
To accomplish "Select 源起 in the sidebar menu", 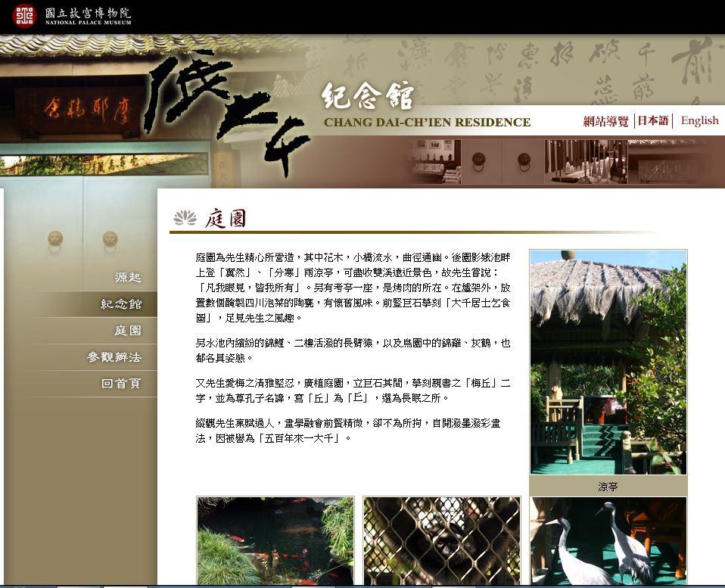I will (127, 278).
